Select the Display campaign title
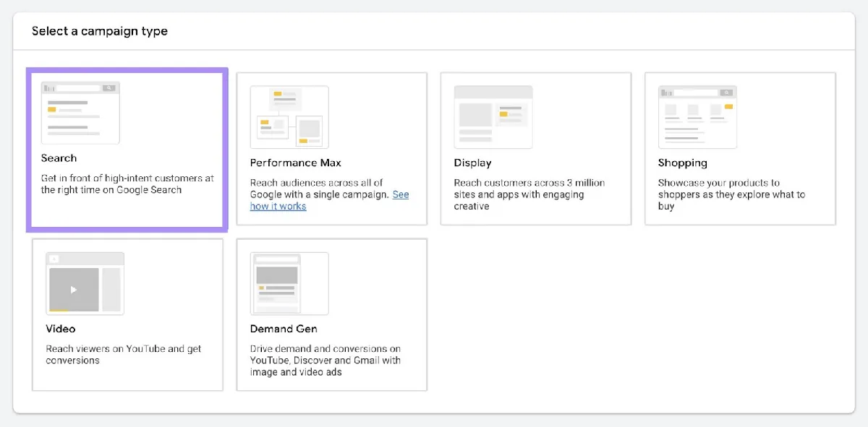Viewport: 868px width, 427px height. pos(473,163)
